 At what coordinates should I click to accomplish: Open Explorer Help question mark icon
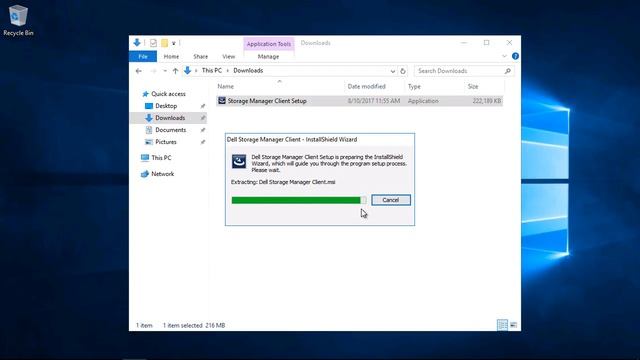click(515, 56)
